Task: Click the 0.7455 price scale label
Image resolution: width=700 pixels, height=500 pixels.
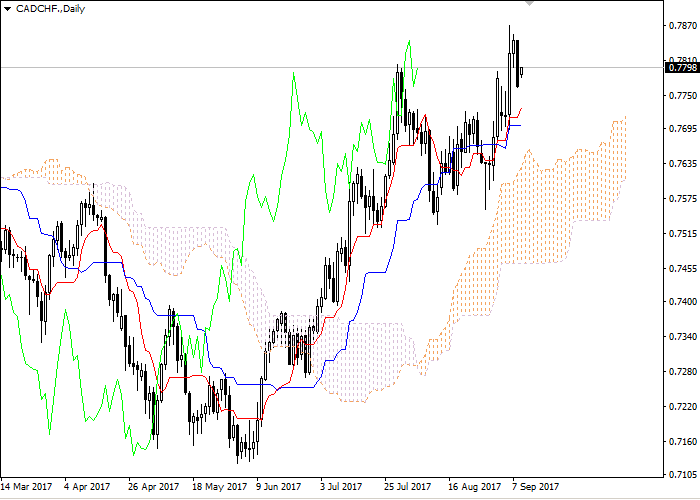Action: click(683, 268)
